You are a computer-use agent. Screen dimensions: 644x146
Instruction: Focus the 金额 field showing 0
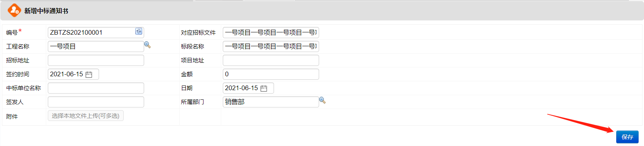click(x=271, y=74)
